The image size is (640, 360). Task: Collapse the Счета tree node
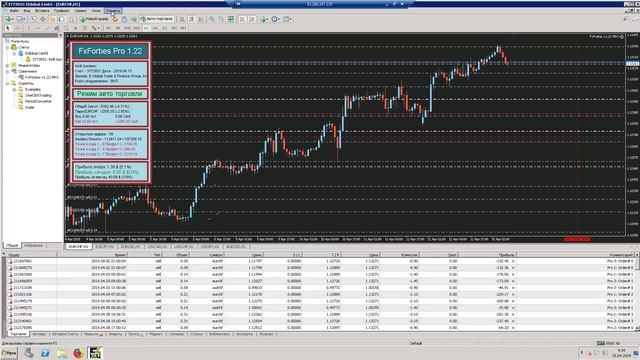[7, 47]
